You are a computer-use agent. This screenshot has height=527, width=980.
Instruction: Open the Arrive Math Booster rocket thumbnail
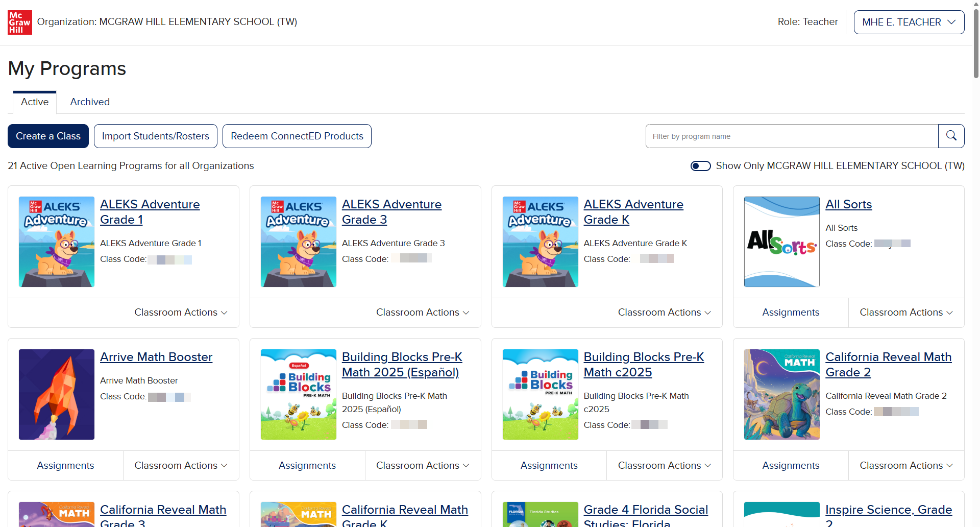pos(57,394)
